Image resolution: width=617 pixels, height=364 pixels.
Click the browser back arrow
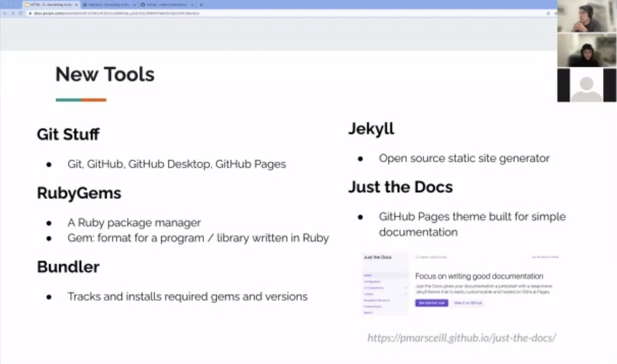click(6, 13)
